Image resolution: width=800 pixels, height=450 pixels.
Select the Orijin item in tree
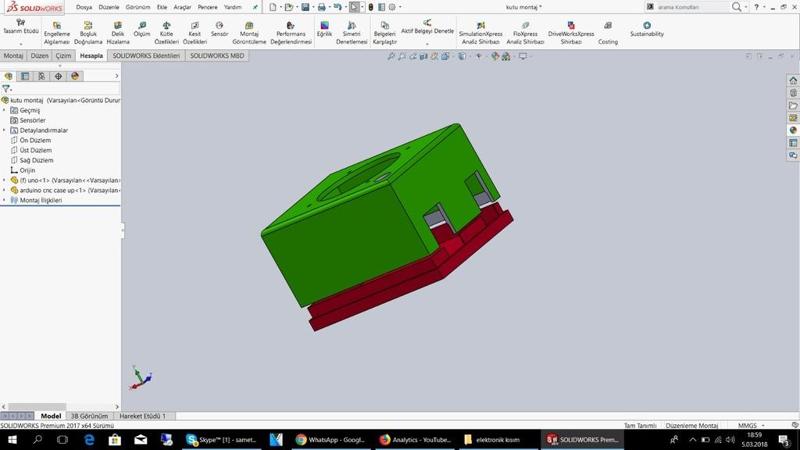pos(27,170)
